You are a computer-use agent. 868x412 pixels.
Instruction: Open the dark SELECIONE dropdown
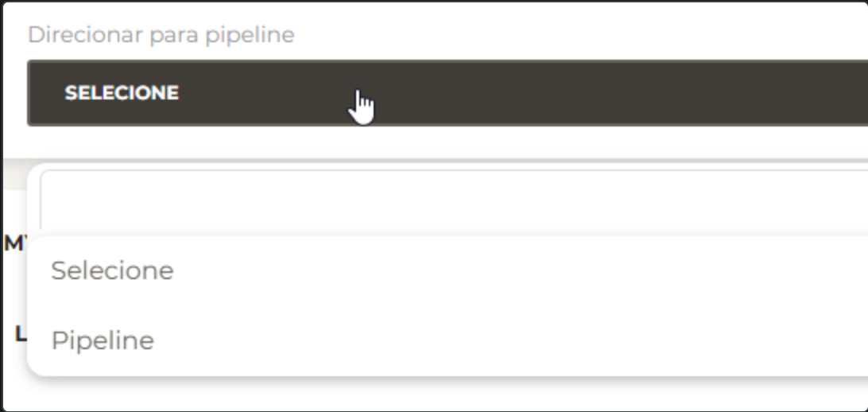(x=445, y=93)
